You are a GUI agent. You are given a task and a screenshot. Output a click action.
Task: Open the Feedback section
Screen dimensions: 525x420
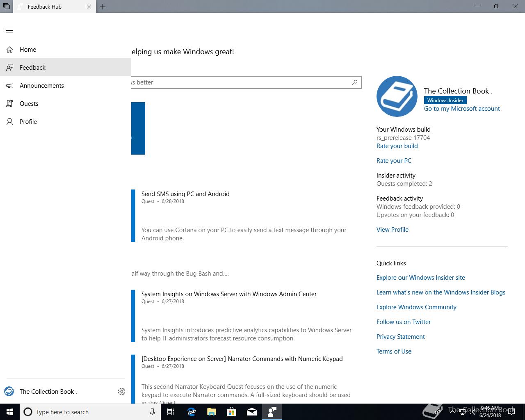pyautogui.click(x=66, y=67)
